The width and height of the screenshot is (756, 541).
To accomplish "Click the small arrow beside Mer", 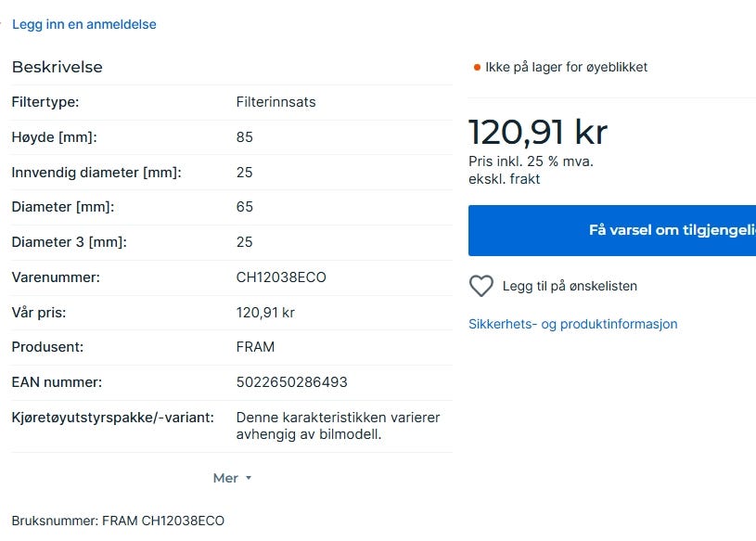I will point(249,479).
